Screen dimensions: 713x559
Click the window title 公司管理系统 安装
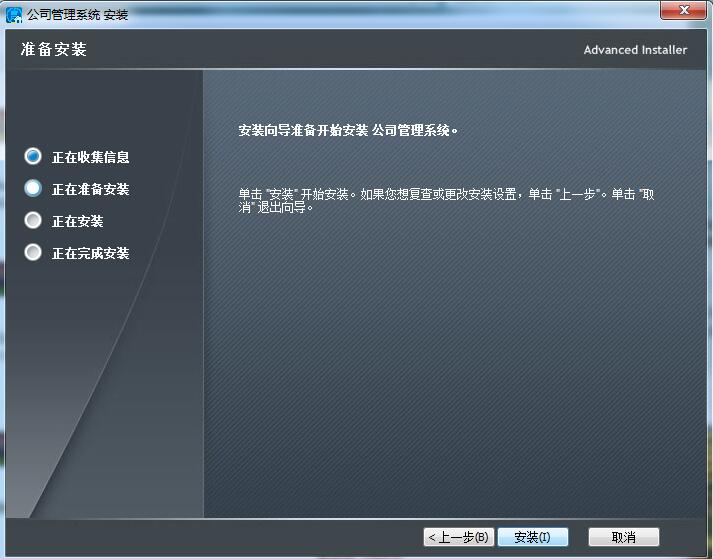tap(78, 15)
